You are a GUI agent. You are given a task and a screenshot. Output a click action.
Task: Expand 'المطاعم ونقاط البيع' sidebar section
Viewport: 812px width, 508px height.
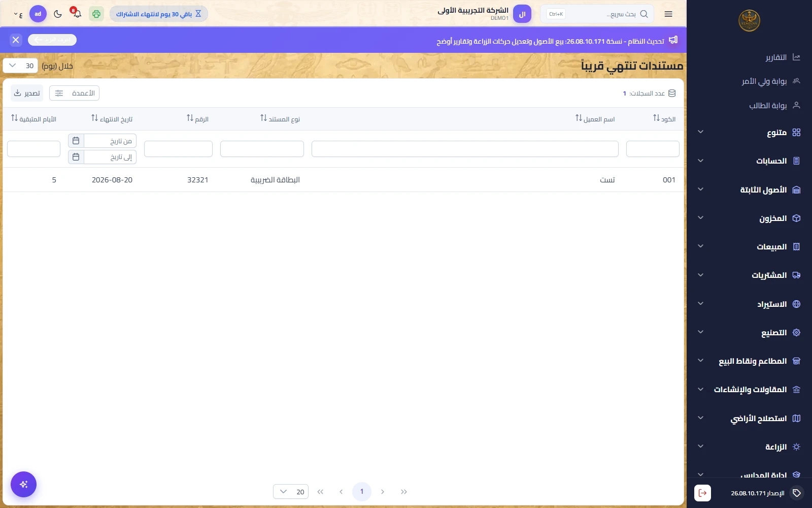coord(749,361)
